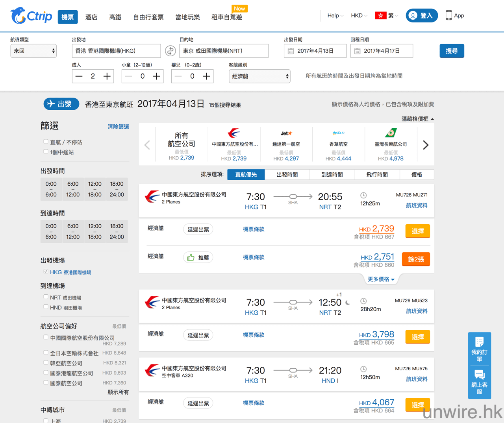Screen dimensions: 504x423
Task: Check the NRT 成田機場 arrival filter
Action: 46,297
